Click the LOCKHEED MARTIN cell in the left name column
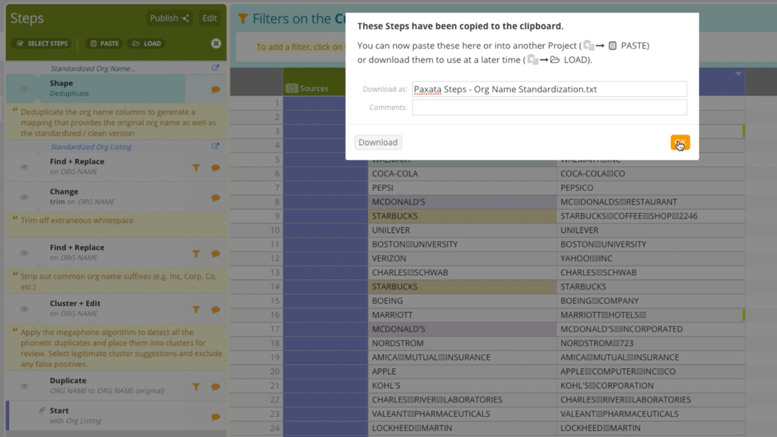Viewport: 777px width, 437px height. coord(462,428)
